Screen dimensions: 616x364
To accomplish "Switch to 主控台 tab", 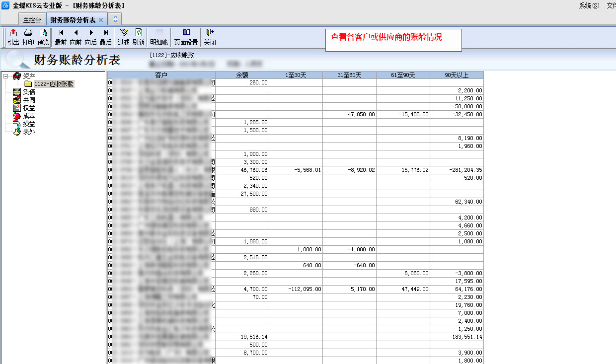I will point(33,20).
